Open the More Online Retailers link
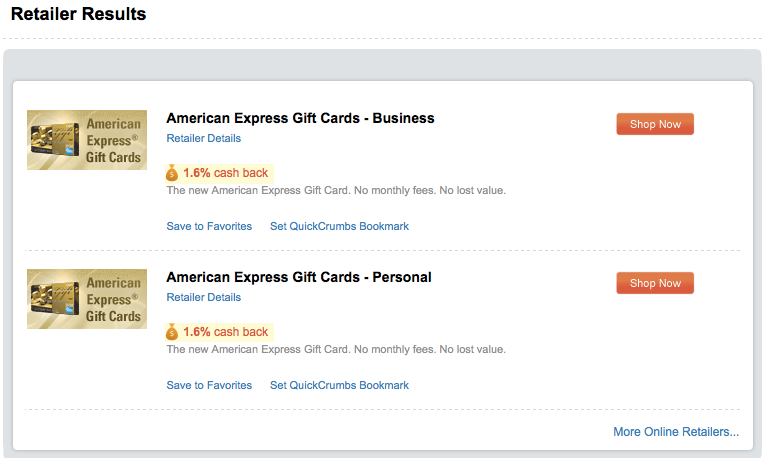Viewport: 764px width, 458px height. (x=676, y=432)
